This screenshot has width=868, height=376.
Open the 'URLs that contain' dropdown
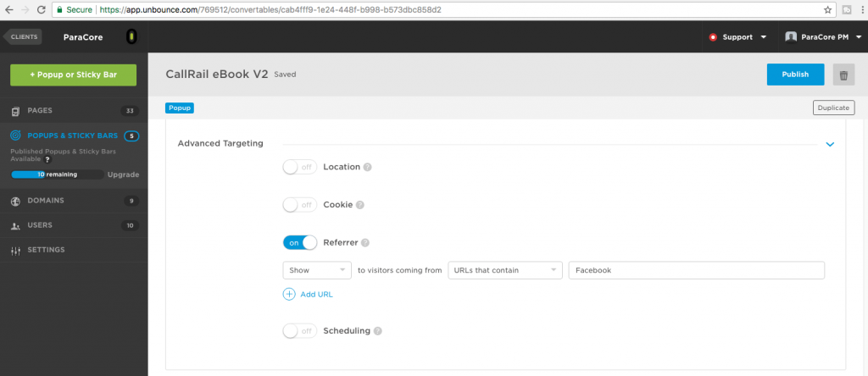pos(505,270)
